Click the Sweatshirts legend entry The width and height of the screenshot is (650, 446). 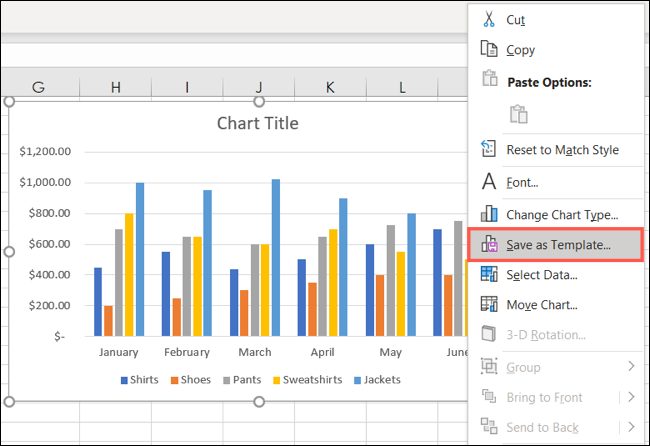[x=308, y=380]
